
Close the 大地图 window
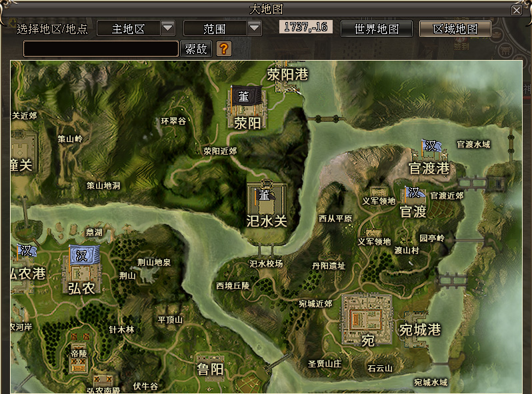point(517,10)
